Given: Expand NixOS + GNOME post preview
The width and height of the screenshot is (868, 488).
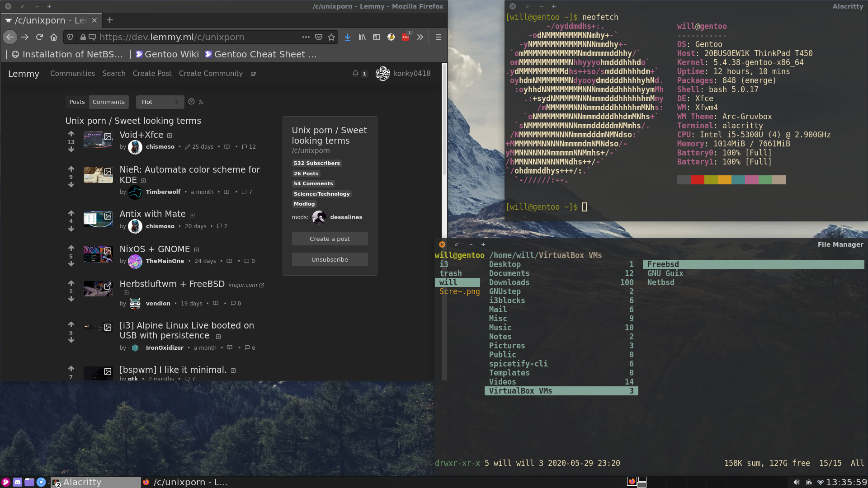Looking at the screenshot, I should click(x=197, y=250).
